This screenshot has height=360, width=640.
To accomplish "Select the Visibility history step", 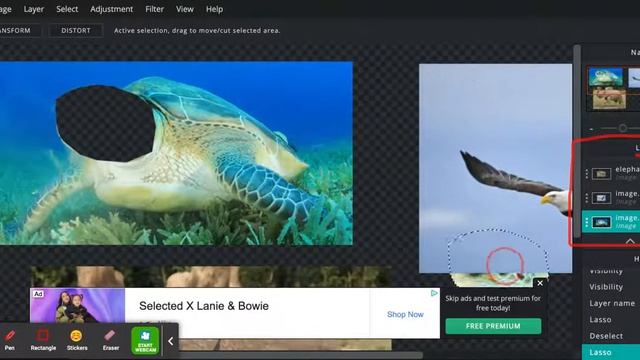I will tap(606, 287).
